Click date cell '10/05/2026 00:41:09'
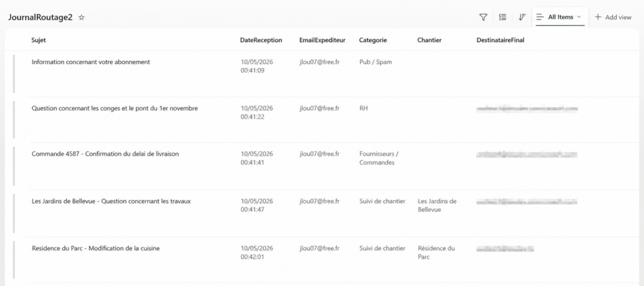 point(257,67)
